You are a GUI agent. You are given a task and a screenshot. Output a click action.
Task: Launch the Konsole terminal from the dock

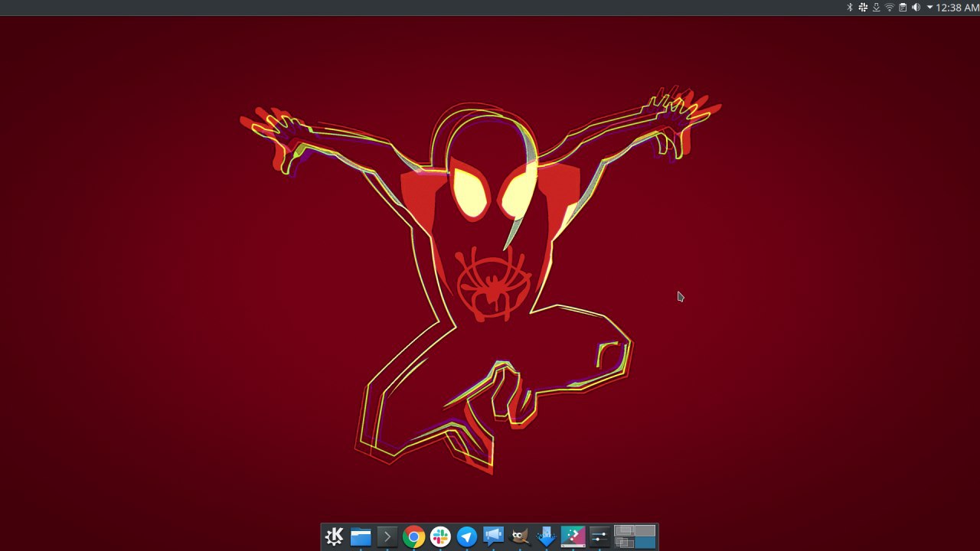point(387,537)
